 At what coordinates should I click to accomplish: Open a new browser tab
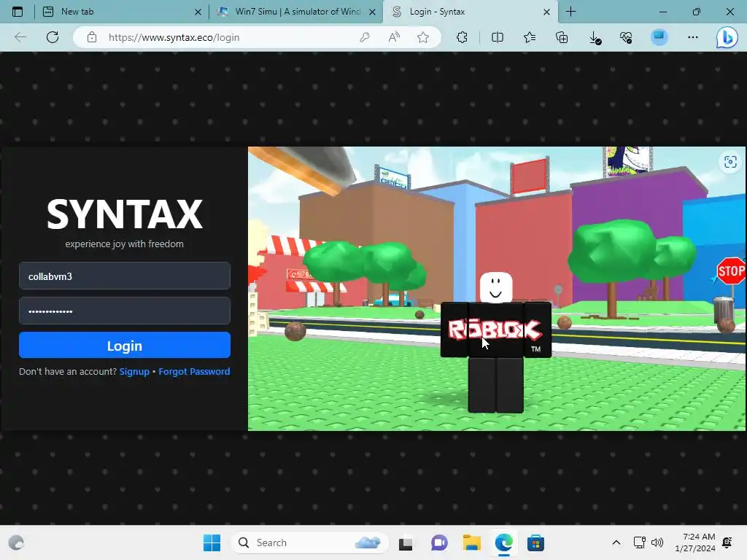click(570, 12)
